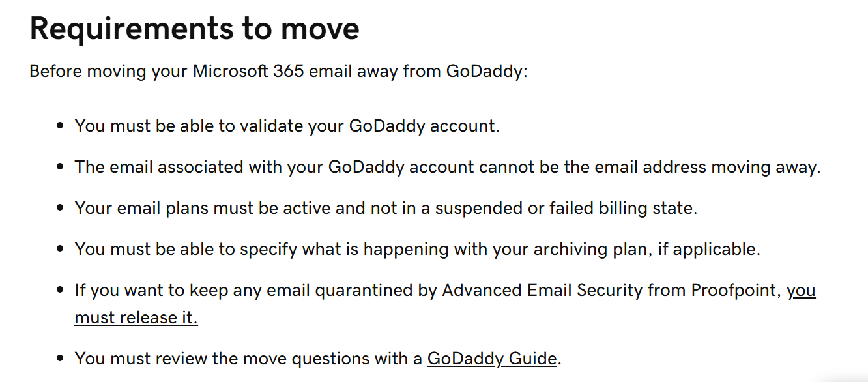Click the "Requirements to move" heading
868x382 pixels.
point(195,28)
